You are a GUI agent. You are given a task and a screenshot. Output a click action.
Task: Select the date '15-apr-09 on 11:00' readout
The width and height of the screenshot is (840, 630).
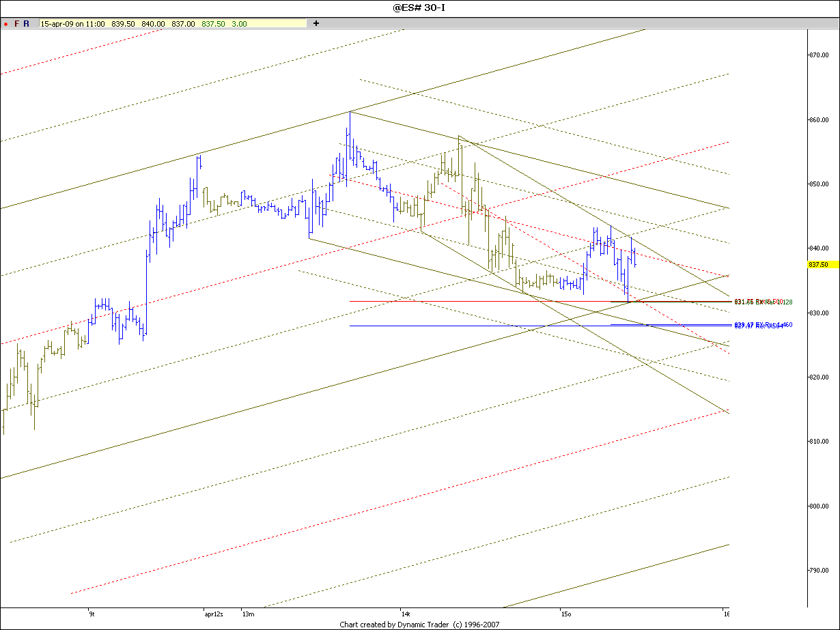[73, 24]
